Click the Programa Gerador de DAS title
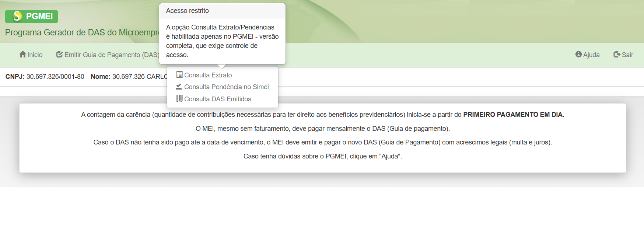The image size is (644, 234). pyautogui.click(x=82, y=32)
